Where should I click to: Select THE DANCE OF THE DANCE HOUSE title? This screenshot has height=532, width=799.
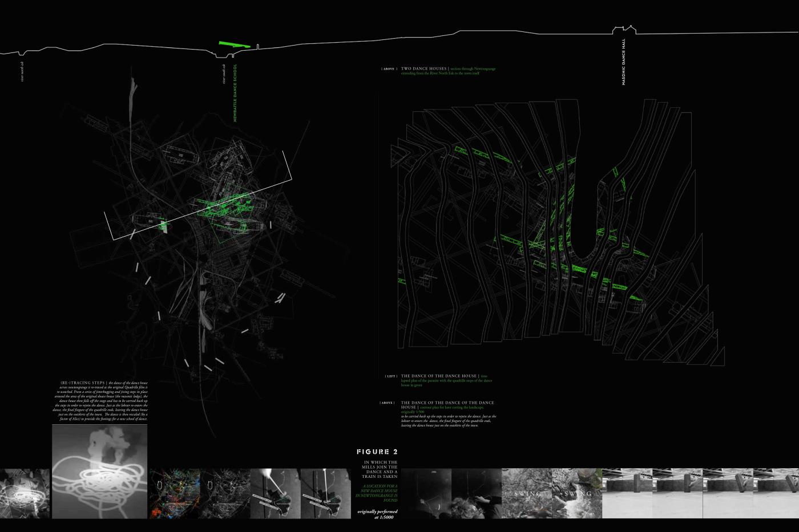pyautogui.click(x=438, y=376)
